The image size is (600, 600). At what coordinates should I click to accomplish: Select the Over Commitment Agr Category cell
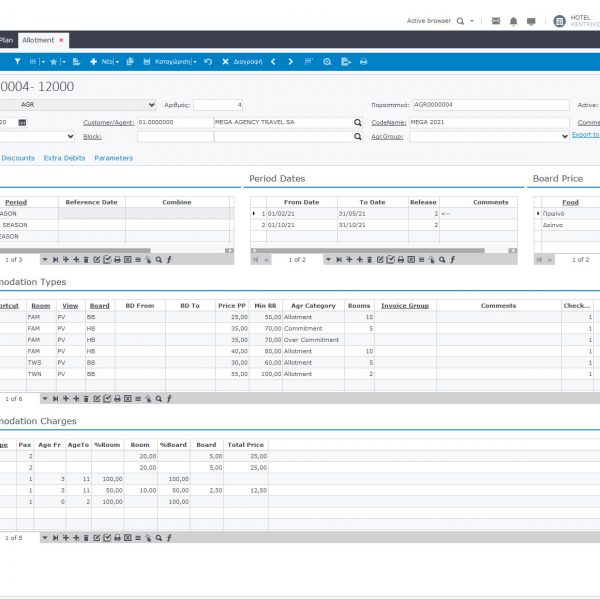coord(313,340)
